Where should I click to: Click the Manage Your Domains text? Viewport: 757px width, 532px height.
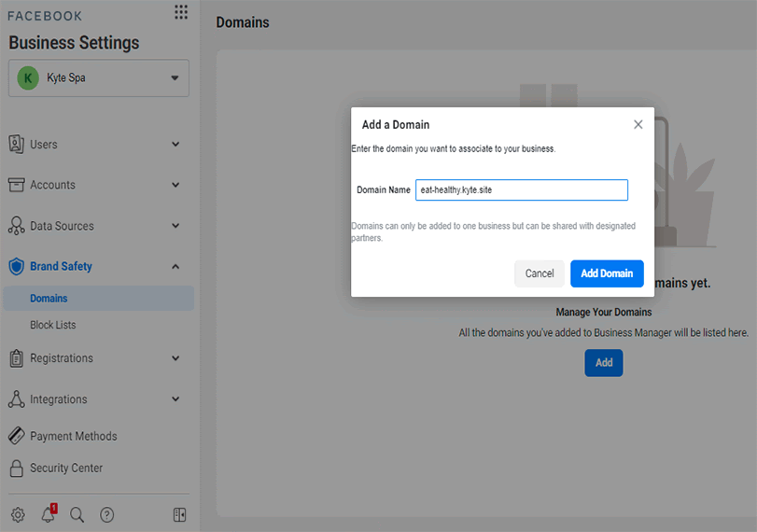(604, 312)
